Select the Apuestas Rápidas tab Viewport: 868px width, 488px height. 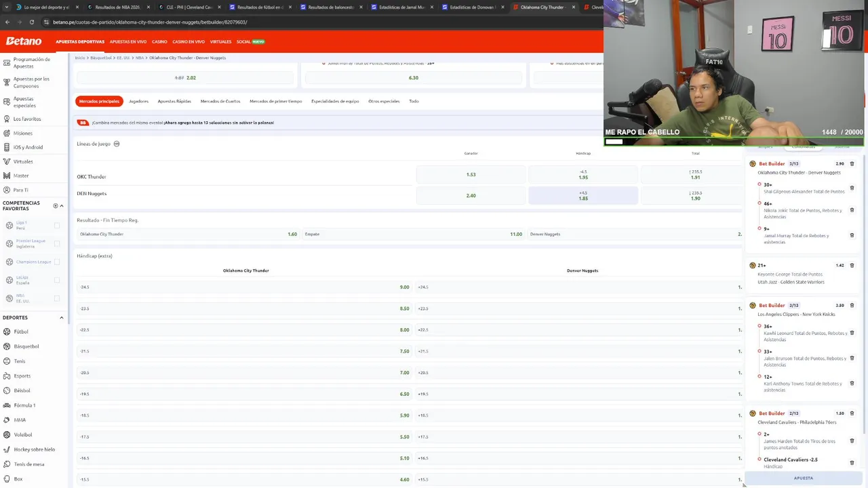point(174,101)
